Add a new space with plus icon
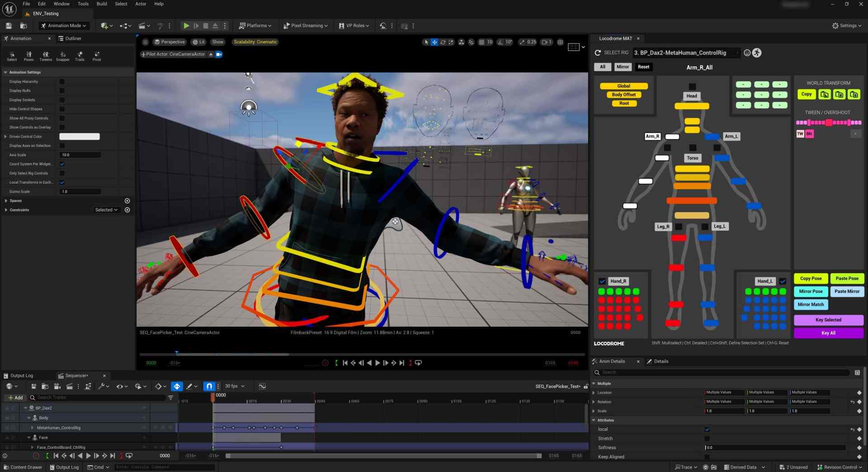This screenshot has height=472, width=868. pyautogui.click(x=127, y=201)
